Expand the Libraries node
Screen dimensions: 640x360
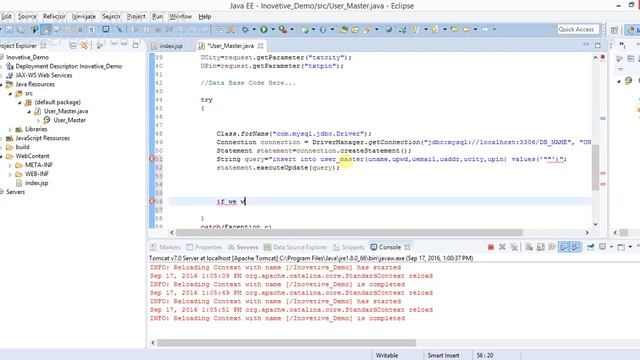[10, 129]
